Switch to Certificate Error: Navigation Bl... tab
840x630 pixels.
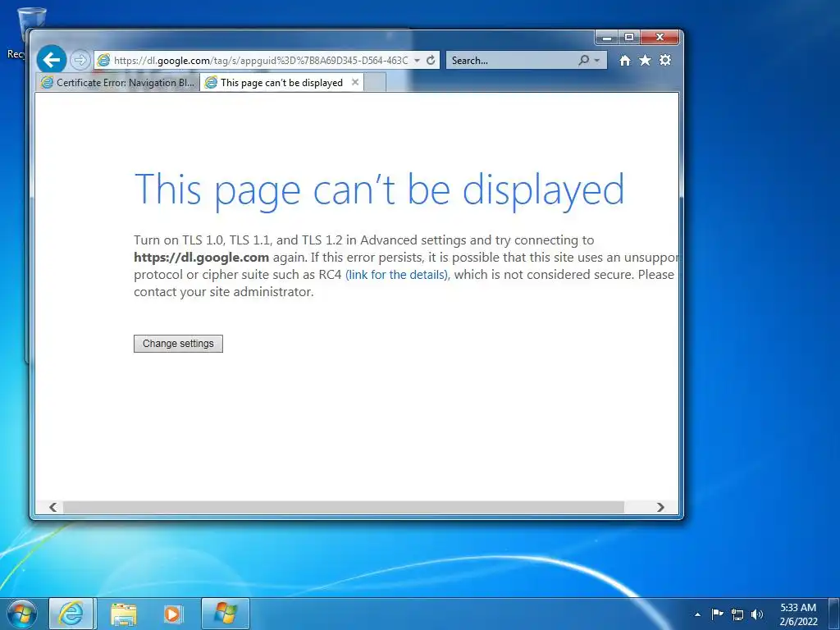(x=118, y=83)
